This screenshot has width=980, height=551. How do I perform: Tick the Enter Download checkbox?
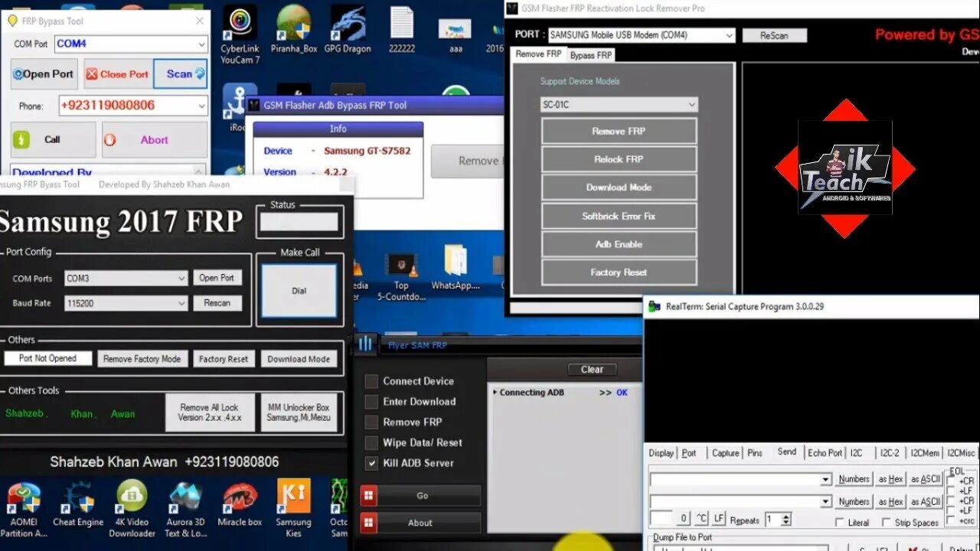coord(371,402)
